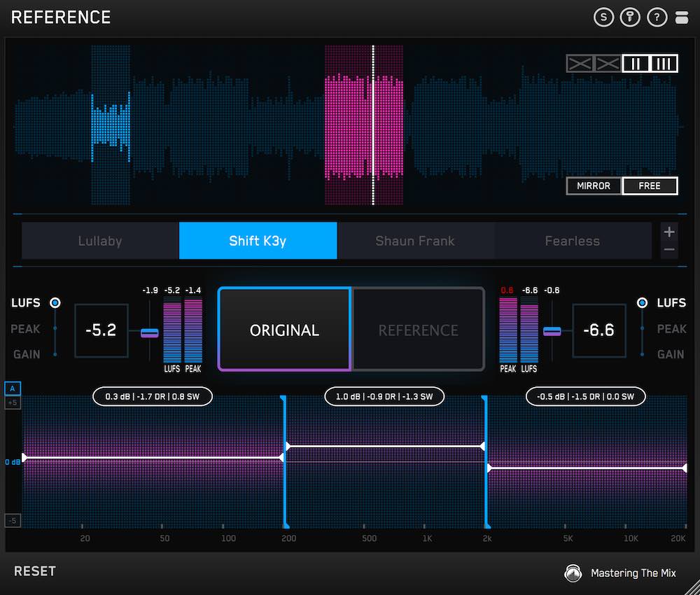The width and height of the screenshot is (700, 595).
Task: Click left gain slider handle
Action: (150, 332)
